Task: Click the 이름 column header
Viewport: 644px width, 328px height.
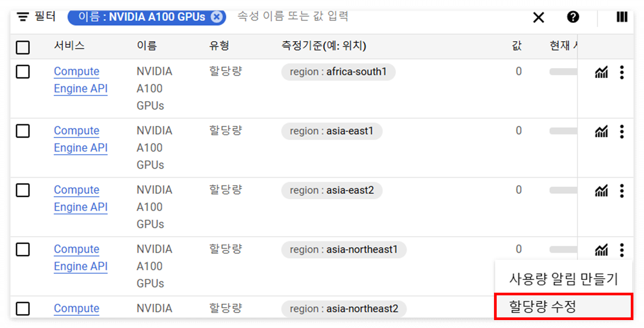Action: click(146, 46)
